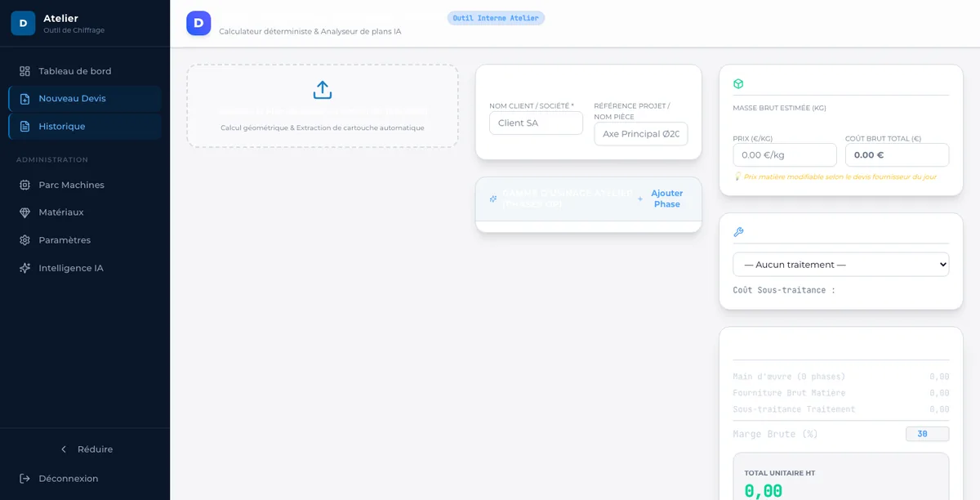Screen dimensions: 980x500
Task: Navigate to Matériaux section
Action: point(85,212)
